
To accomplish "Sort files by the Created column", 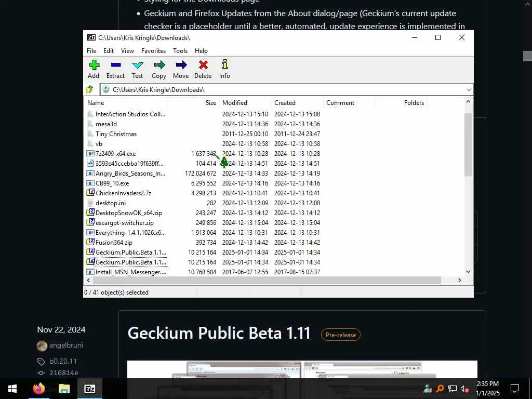I will point(297,103).
